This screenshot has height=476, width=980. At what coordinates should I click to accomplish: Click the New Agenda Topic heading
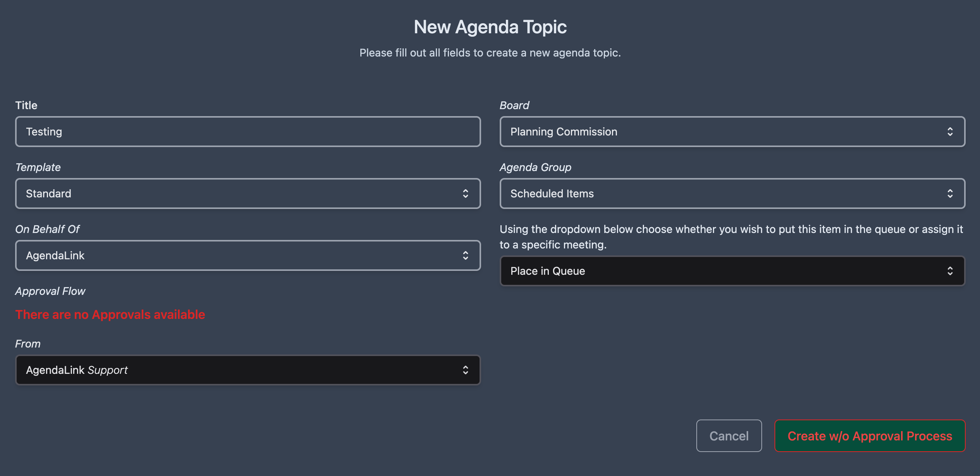(x=490, y=27)
